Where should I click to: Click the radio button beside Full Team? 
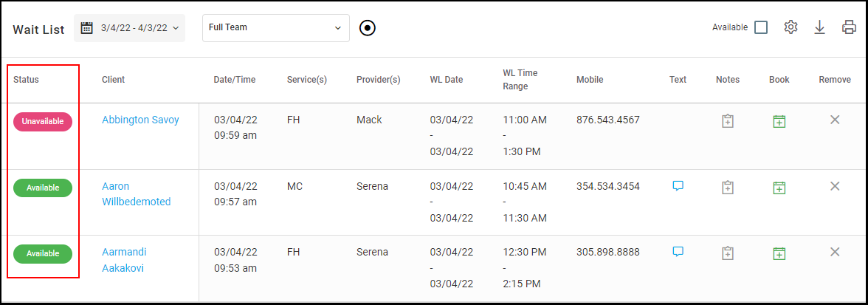(x=368, y=28)
